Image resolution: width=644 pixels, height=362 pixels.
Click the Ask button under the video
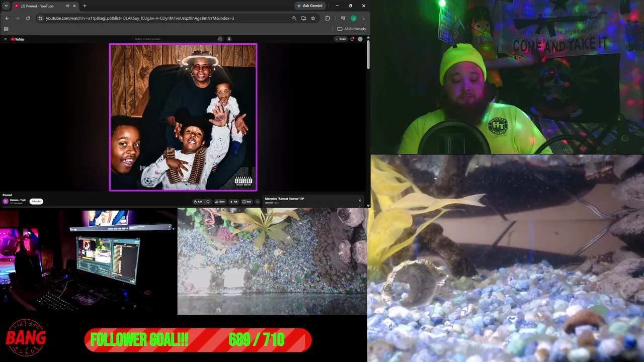234,202
